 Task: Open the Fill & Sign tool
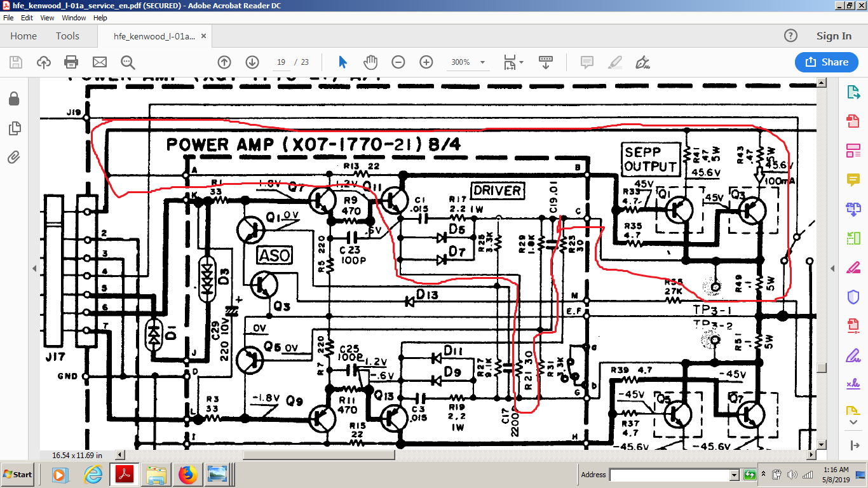(x=853, y=355)
